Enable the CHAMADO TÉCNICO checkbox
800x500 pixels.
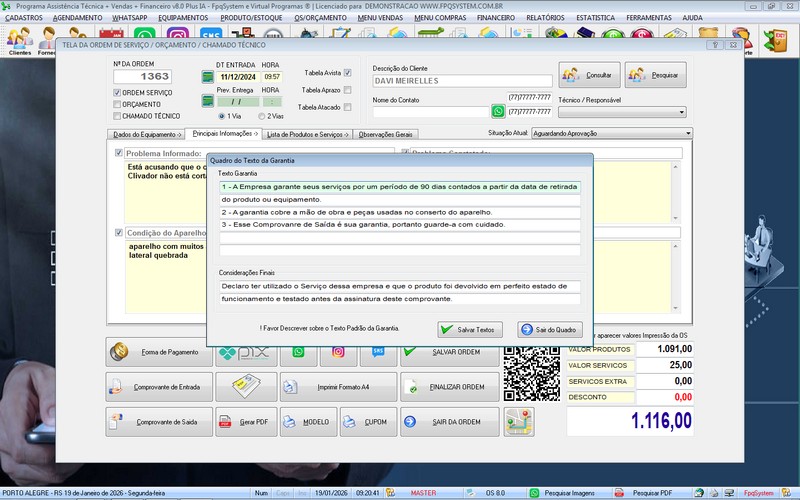click(x=117, y=116)
